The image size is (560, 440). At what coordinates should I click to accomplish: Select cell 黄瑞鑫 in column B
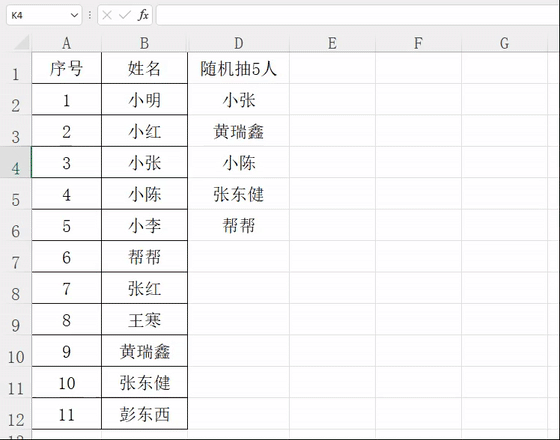(x=144, y=351)
